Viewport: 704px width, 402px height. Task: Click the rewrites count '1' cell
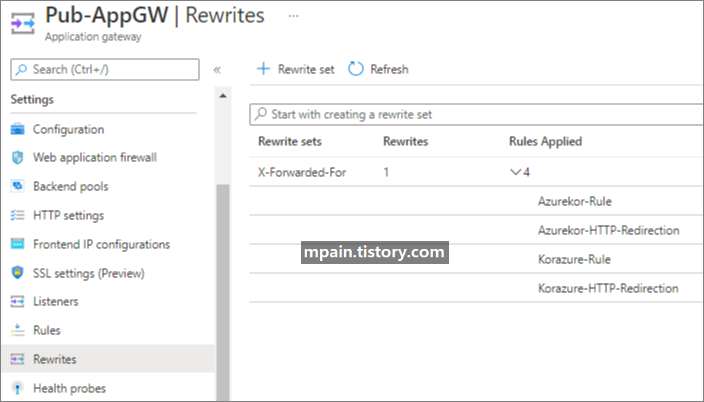[386, 172]
